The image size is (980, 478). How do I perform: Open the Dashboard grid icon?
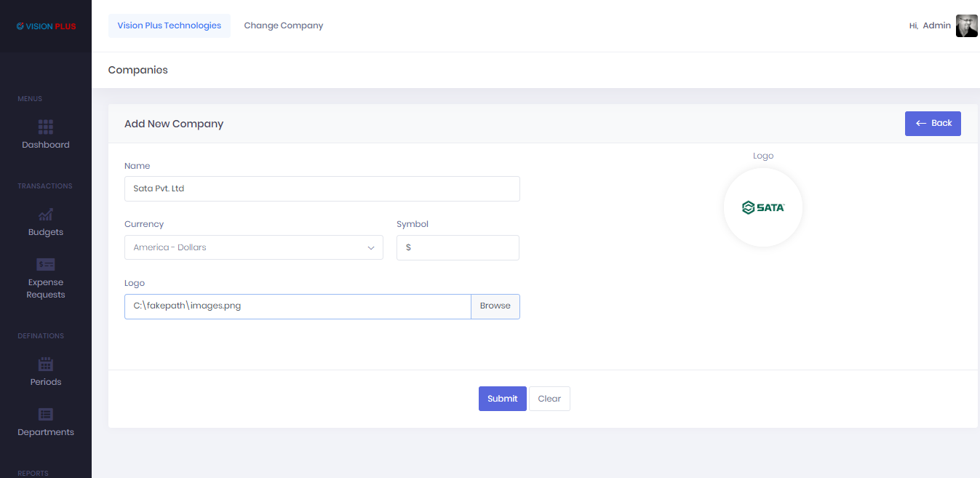tap(46, 127)
